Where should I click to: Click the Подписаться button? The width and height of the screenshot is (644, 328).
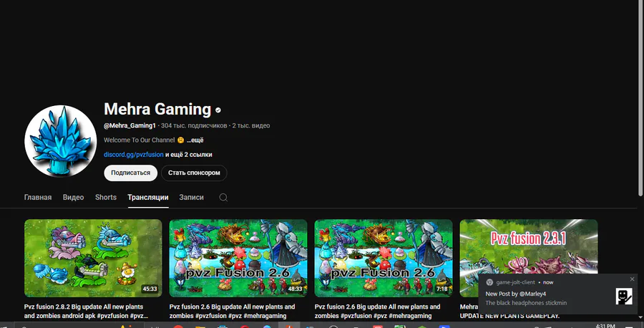pos(131,173)
